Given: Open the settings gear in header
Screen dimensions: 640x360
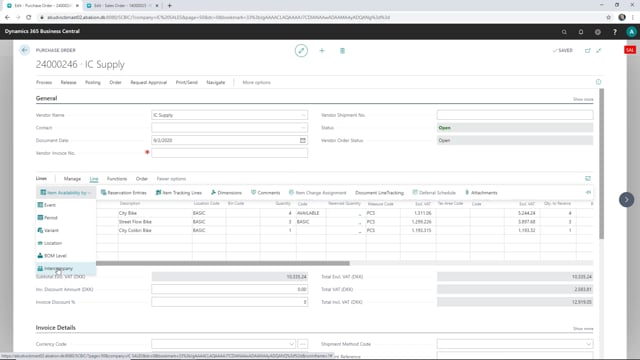Looking at the screenshot, I should pyautogui.click(x=598, y=32).
